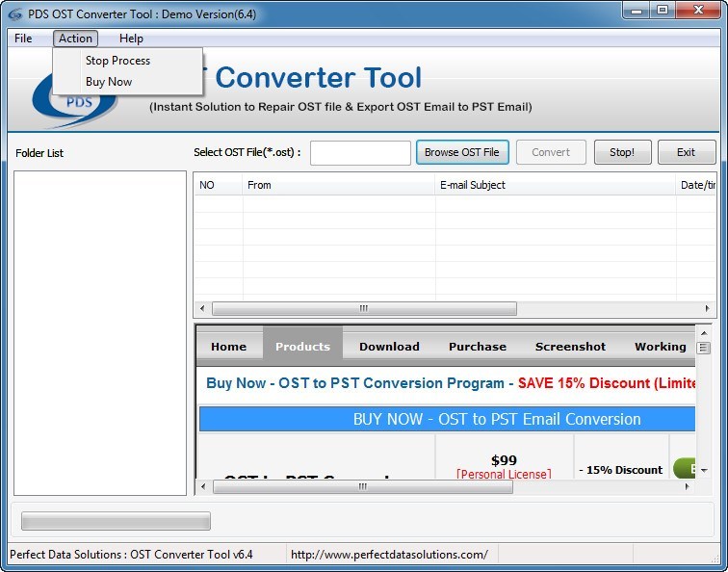Maximize the PDS OST Converter window
728x572 pixels.
[663, 11]
